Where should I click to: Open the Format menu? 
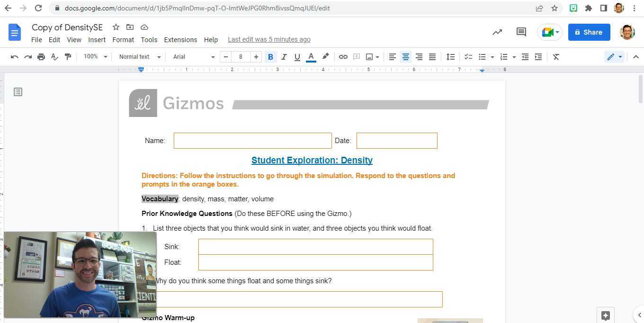pos(123,40)
